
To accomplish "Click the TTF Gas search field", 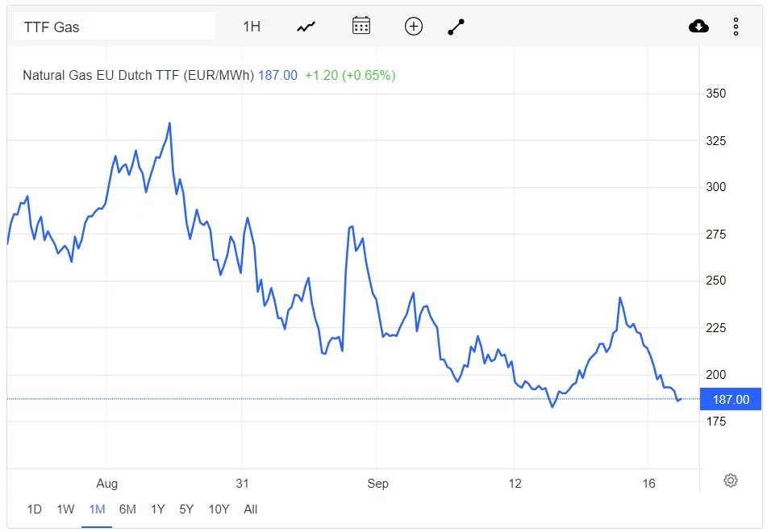I will click(115, 27).
